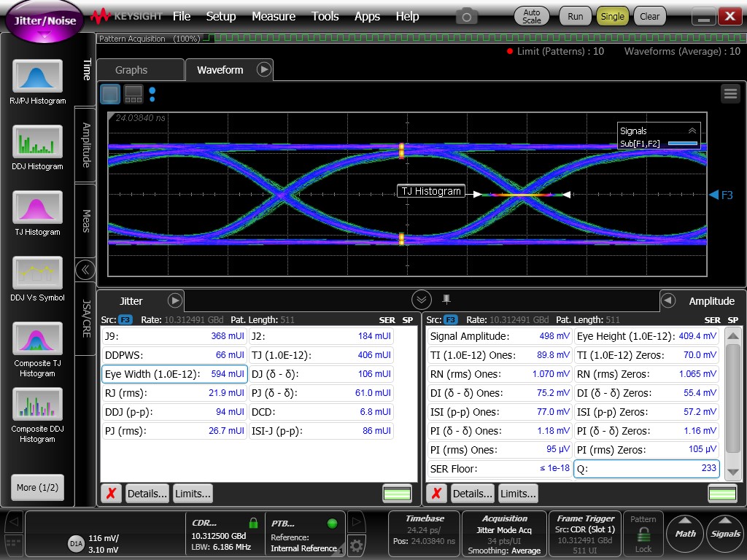Collapse the left sidebar measurement palette
Screen dimensions: 747x560
(x=85, y=270)
